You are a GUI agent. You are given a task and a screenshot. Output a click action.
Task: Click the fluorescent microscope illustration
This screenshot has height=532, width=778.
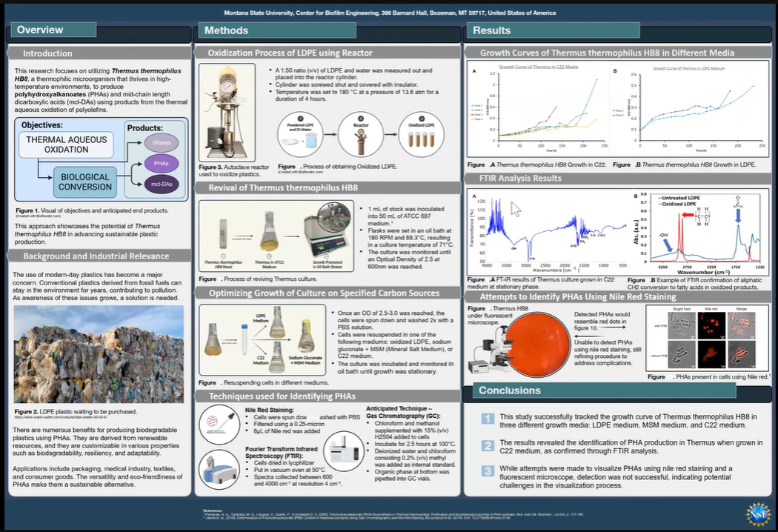[x=489, y=349]
